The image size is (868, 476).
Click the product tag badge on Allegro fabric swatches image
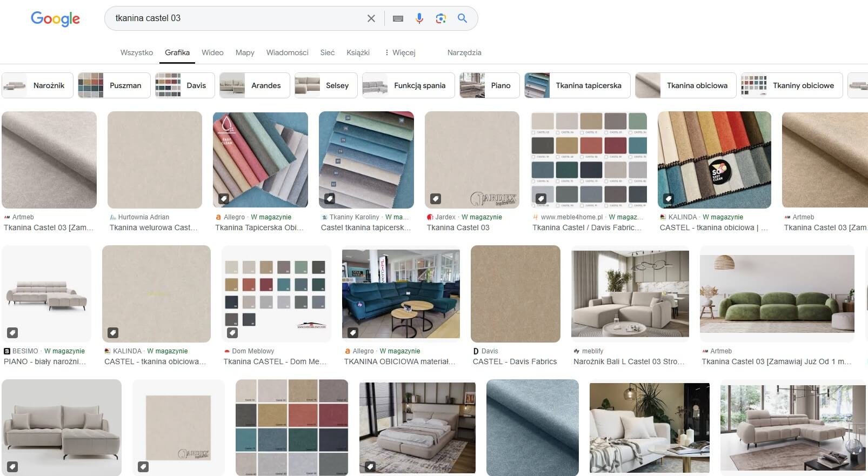click(x=224, y=199)
